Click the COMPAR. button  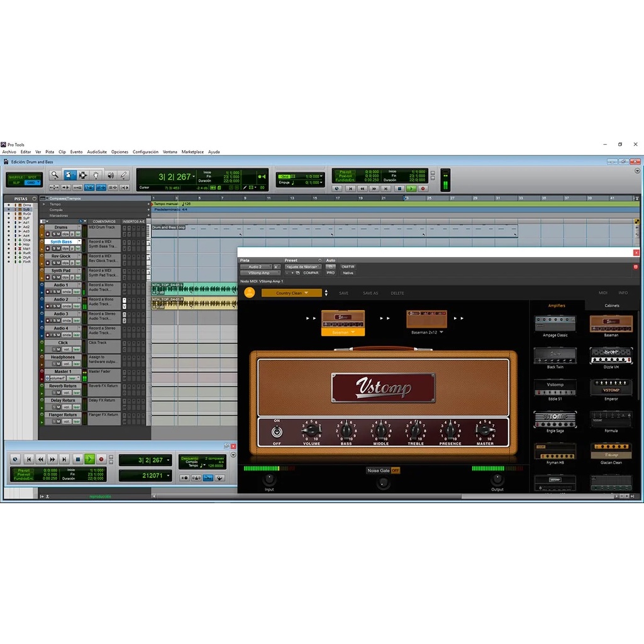pyautogui.click(x=311, y=273)
